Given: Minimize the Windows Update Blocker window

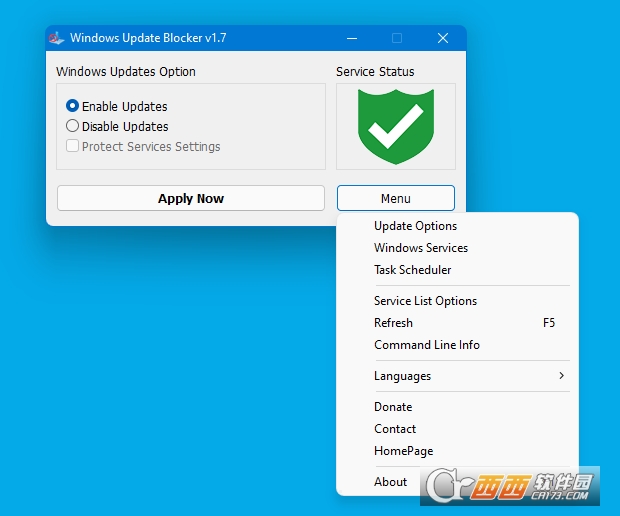Looking at the screenshot, I should tap(352, 38).
